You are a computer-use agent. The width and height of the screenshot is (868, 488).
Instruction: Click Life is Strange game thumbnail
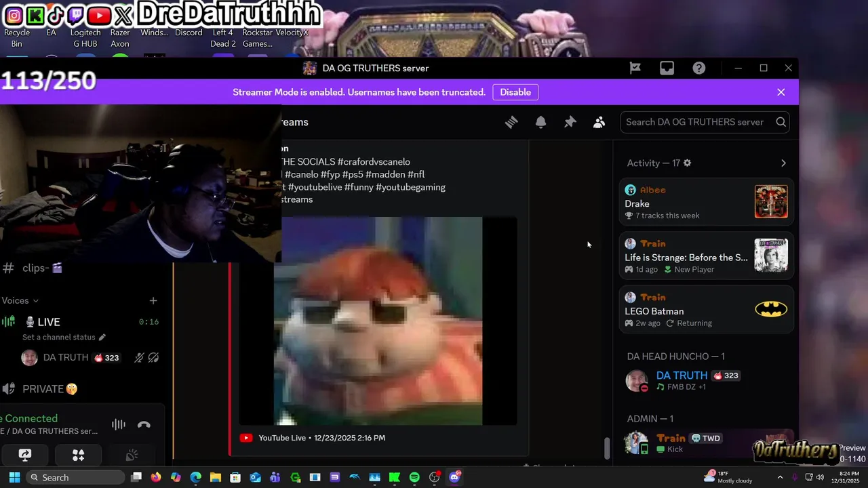point(771,256)
